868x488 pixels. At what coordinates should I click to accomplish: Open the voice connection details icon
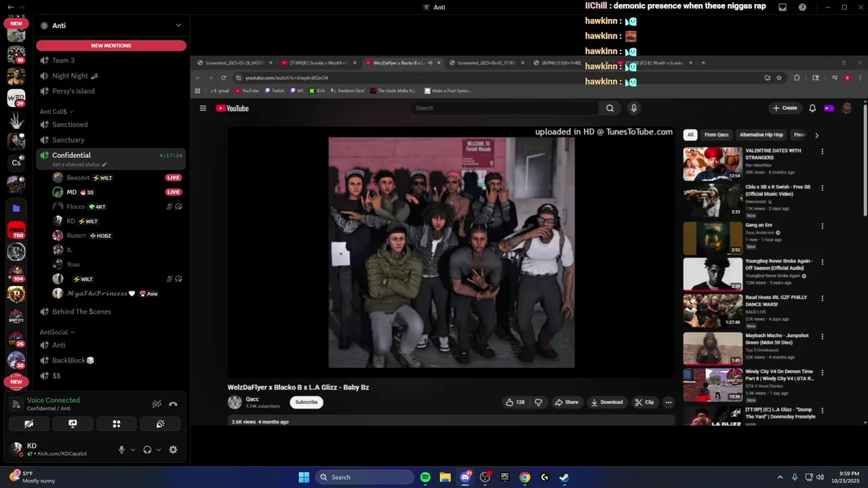coord(17,404)
